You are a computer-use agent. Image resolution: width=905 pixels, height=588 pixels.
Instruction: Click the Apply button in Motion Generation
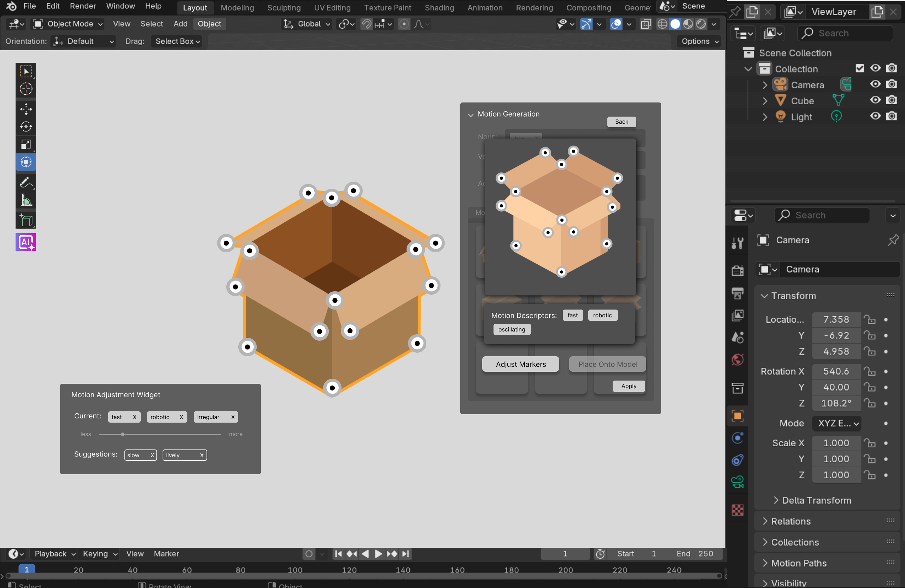click(x=628, y=386)
